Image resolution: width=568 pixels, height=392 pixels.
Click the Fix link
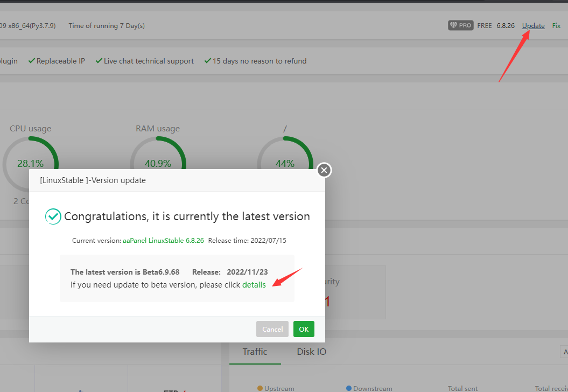point(556,26)
